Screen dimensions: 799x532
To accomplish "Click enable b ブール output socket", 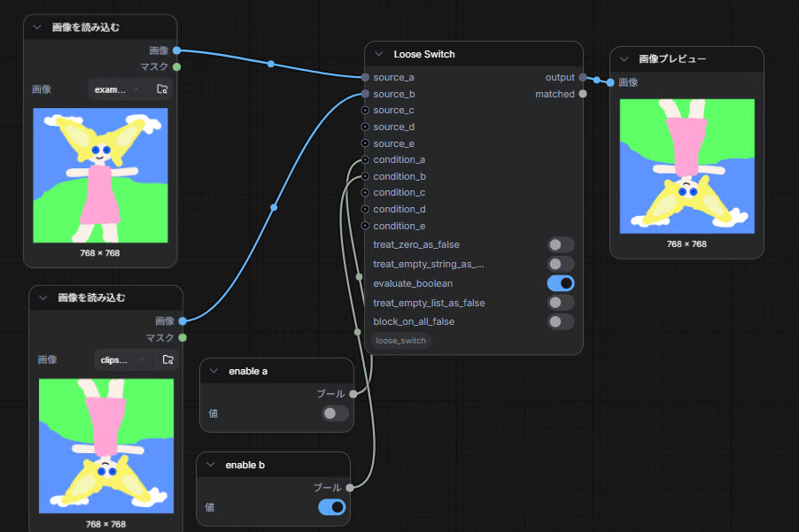I will 350,488.
